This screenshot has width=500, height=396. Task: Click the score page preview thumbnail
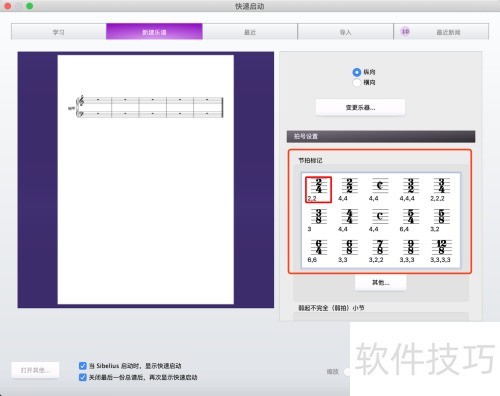click(x=146, y=180)
